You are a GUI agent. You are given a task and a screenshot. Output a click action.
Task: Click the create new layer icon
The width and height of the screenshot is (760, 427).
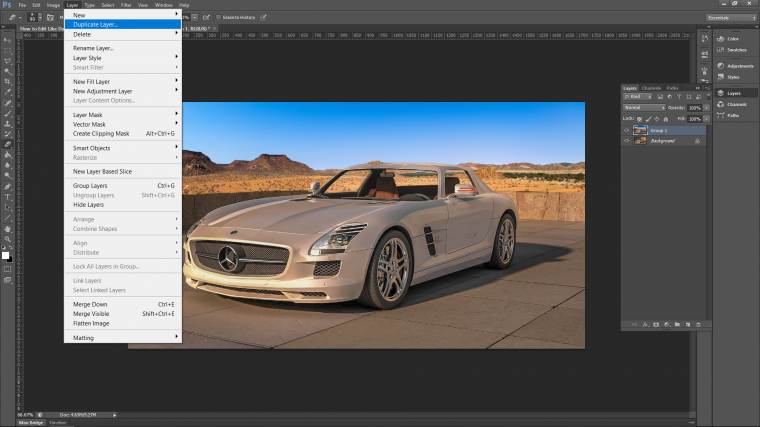(688, 325)
